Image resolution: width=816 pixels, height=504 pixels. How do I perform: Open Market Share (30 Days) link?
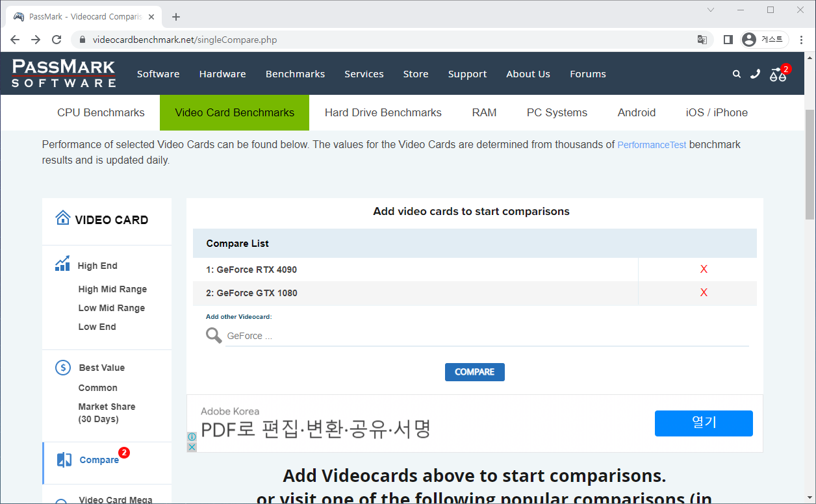click(x=107, y=412)
